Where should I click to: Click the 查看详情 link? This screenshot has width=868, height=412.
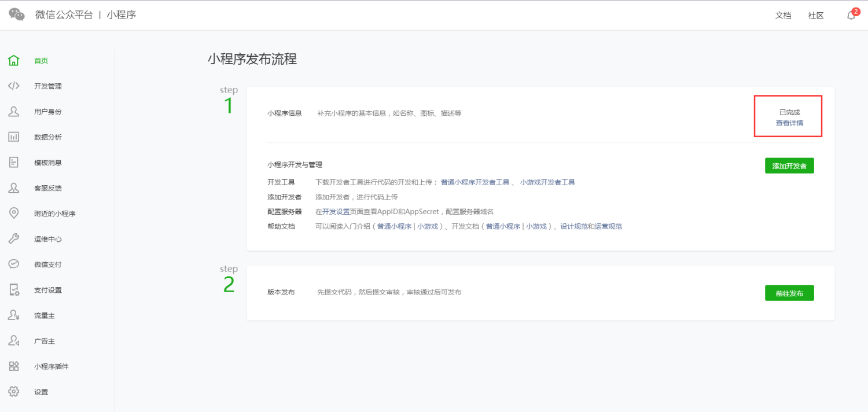[789, 123]
